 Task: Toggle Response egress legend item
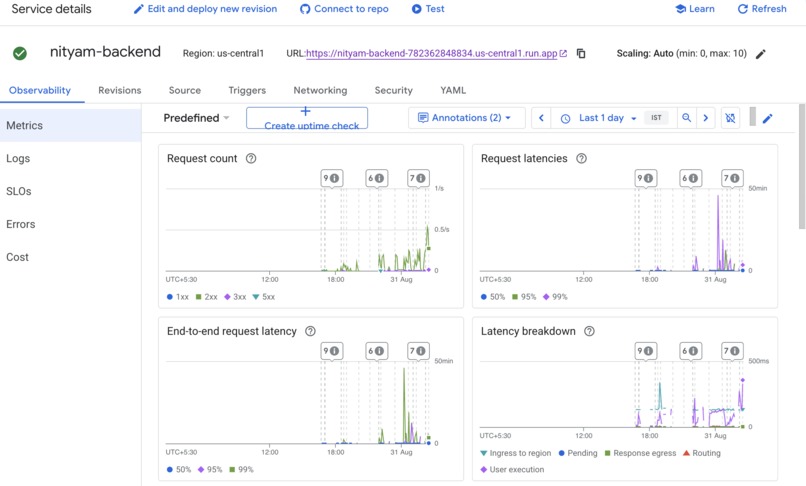coord(640,453)
